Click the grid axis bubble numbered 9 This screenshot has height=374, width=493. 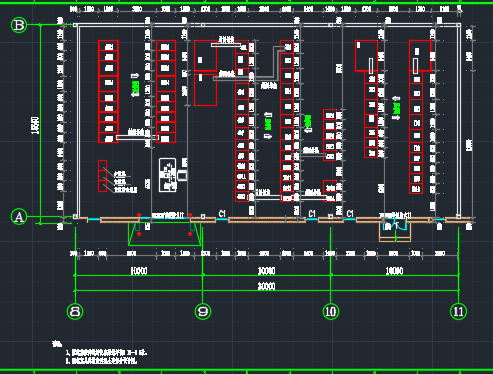(203, 312)
